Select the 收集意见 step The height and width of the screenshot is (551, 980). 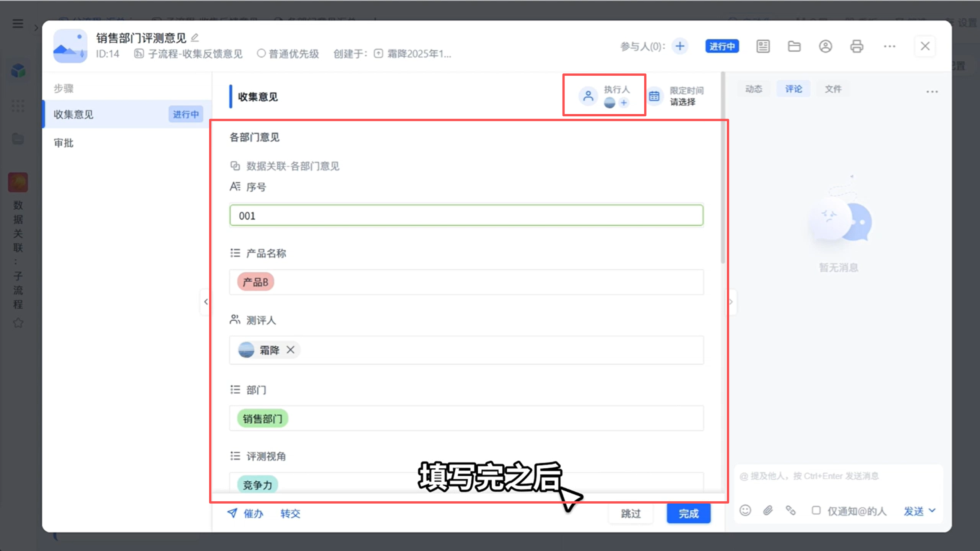(127, 114)
